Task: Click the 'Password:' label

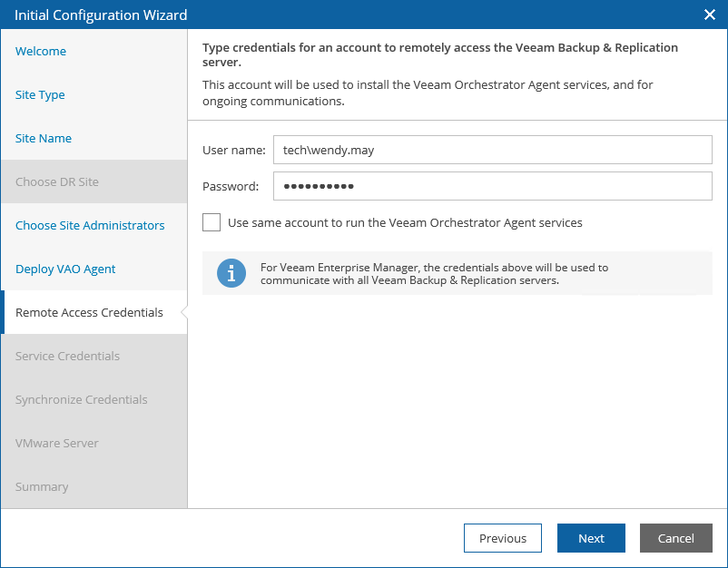Action: click(x=231, y=186)
